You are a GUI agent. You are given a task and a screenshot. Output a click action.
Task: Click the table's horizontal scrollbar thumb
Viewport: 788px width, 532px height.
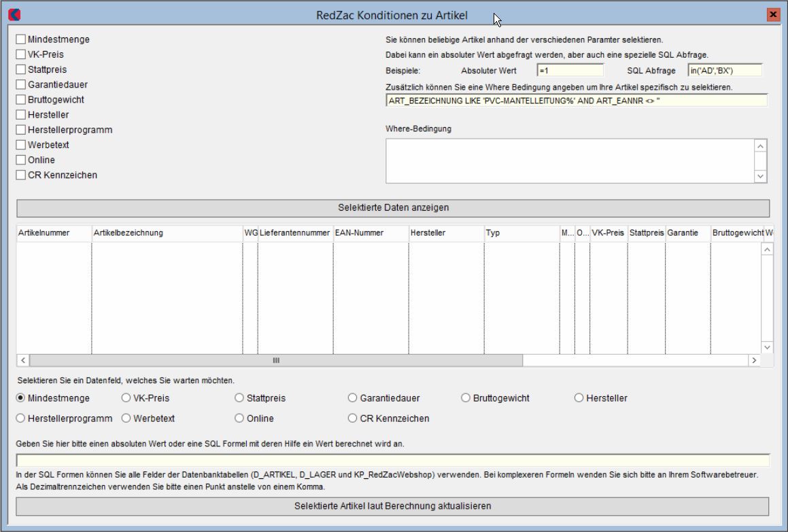click(276, 360)
